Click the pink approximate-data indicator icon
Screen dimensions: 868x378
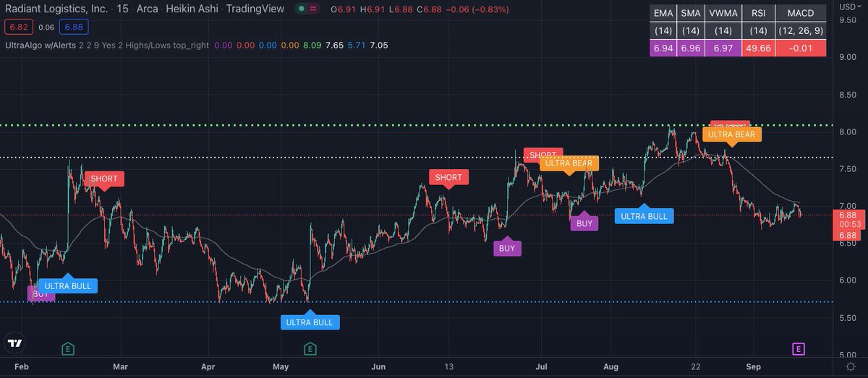point(313,10)
